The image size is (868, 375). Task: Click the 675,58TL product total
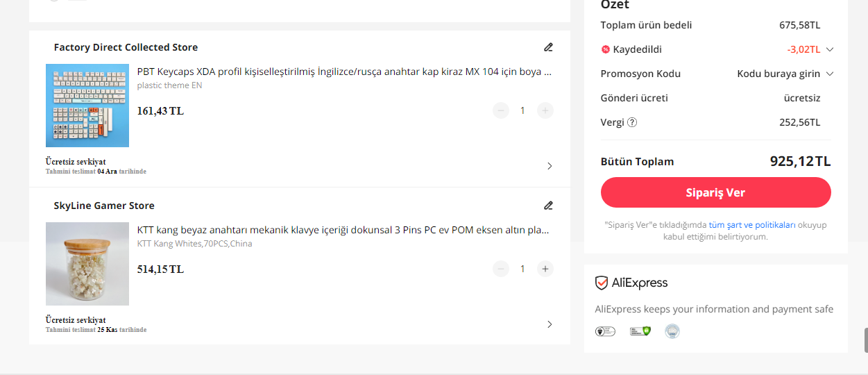coord(799,25)
